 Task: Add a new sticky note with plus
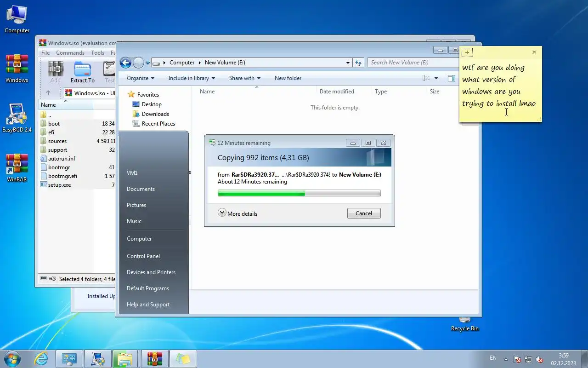point(467,52)
